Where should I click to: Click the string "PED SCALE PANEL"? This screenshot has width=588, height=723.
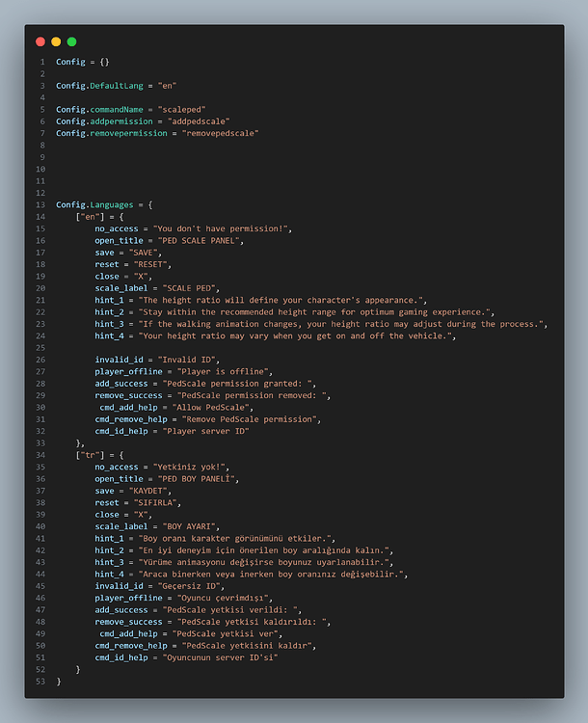[199, 241]
